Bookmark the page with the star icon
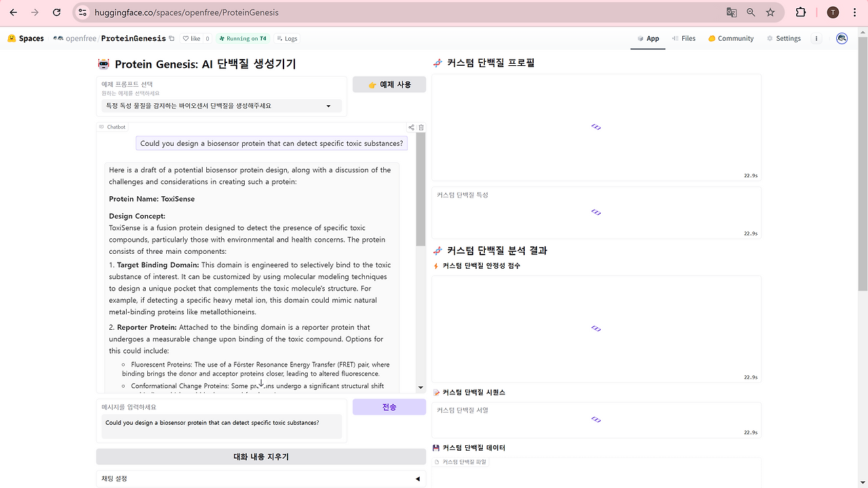The width and height of the screenshot is (868, 488). pos(769,12)
